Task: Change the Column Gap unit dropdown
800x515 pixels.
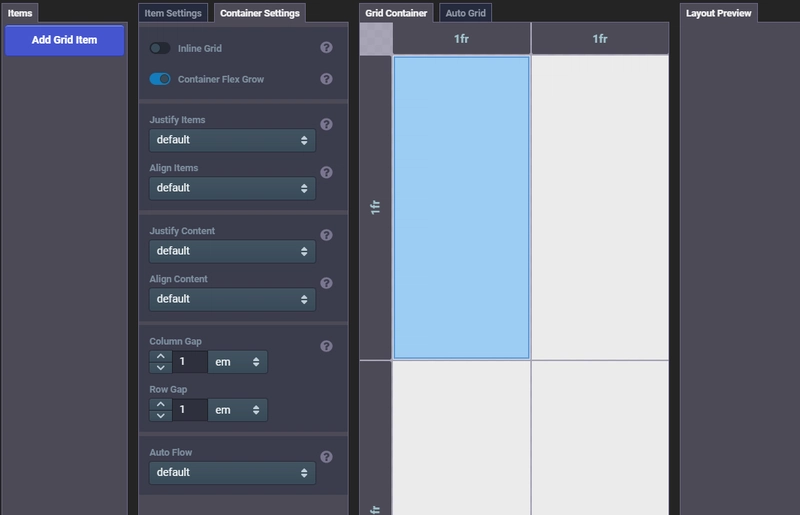Action: tap(237, 362)
